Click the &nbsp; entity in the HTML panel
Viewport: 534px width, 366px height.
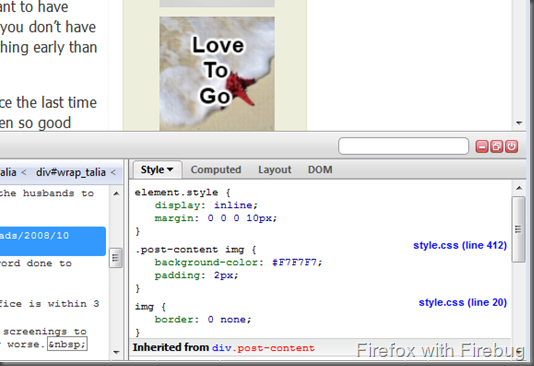pyautogui.click(x=67, y=344)
